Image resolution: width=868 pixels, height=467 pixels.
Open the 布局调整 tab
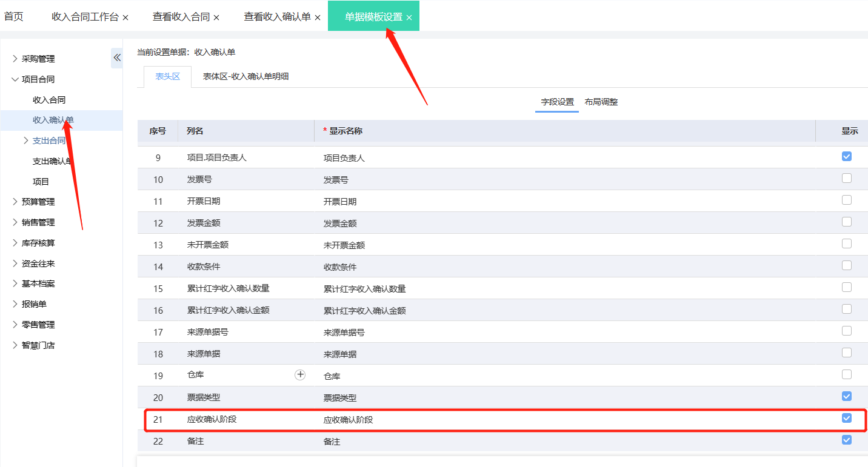click(x=601, y=102)
